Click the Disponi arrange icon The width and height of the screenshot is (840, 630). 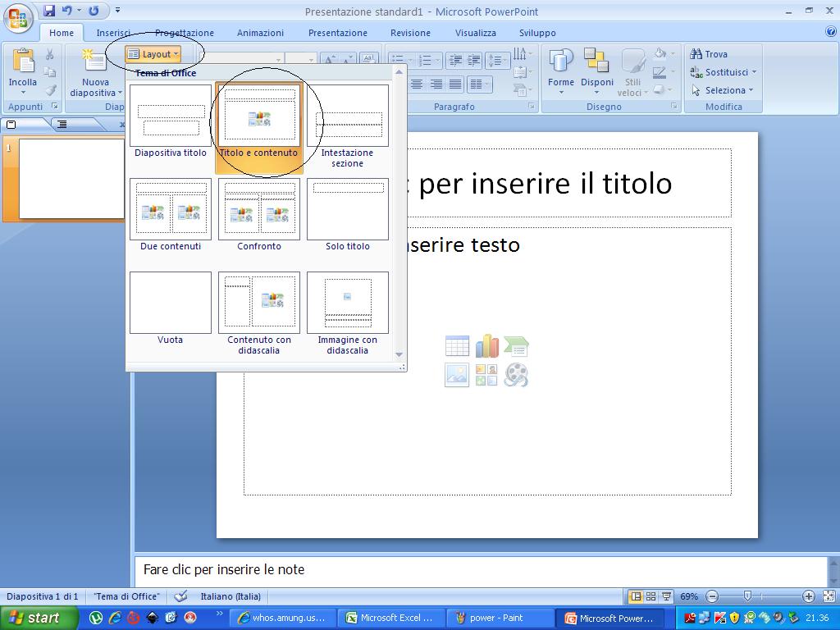[597, 72]
